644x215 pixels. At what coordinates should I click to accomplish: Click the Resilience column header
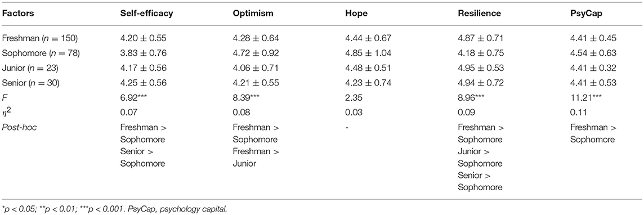coord(479,13)
